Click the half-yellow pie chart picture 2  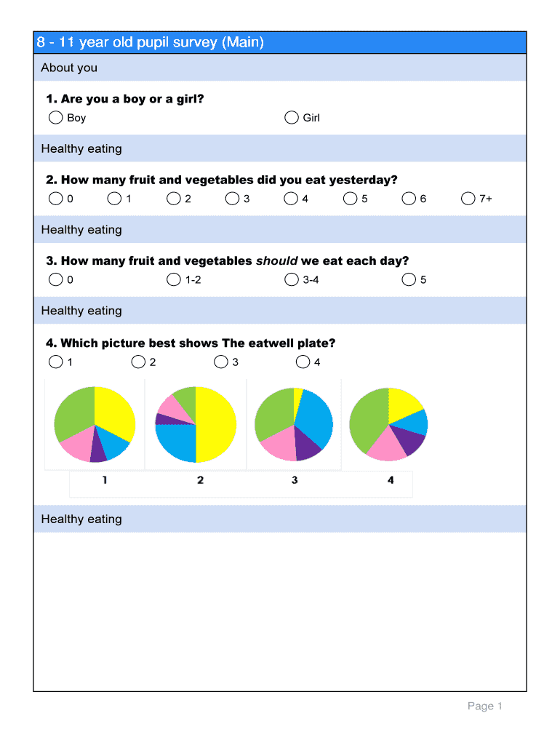[x=196, y=425]
